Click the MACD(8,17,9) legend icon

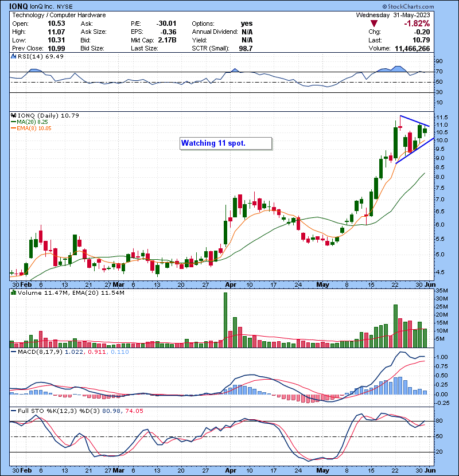click(x=13, y=351)
